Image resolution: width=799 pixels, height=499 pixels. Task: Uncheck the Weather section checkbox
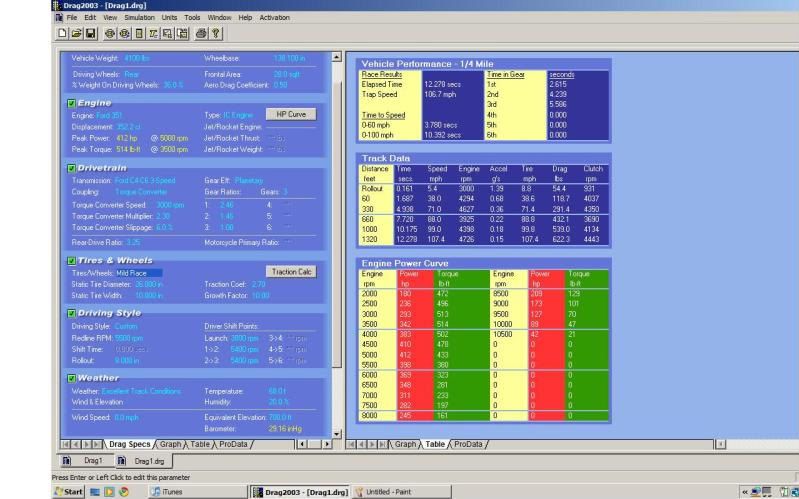71,350
